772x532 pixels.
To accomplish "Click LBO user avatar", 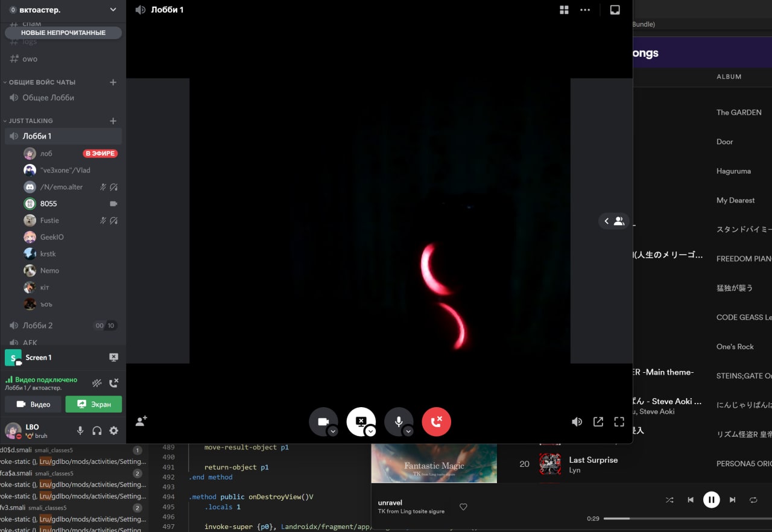I will [13, 431].
